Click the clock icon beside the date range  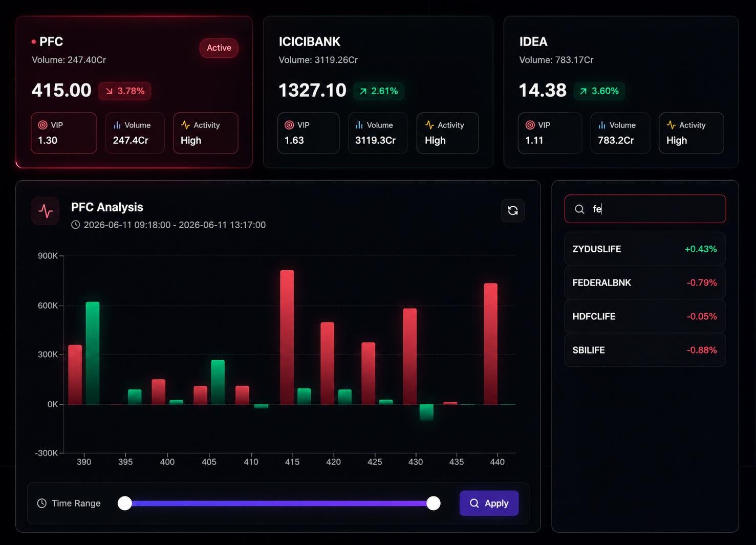[x=75, y=225]
